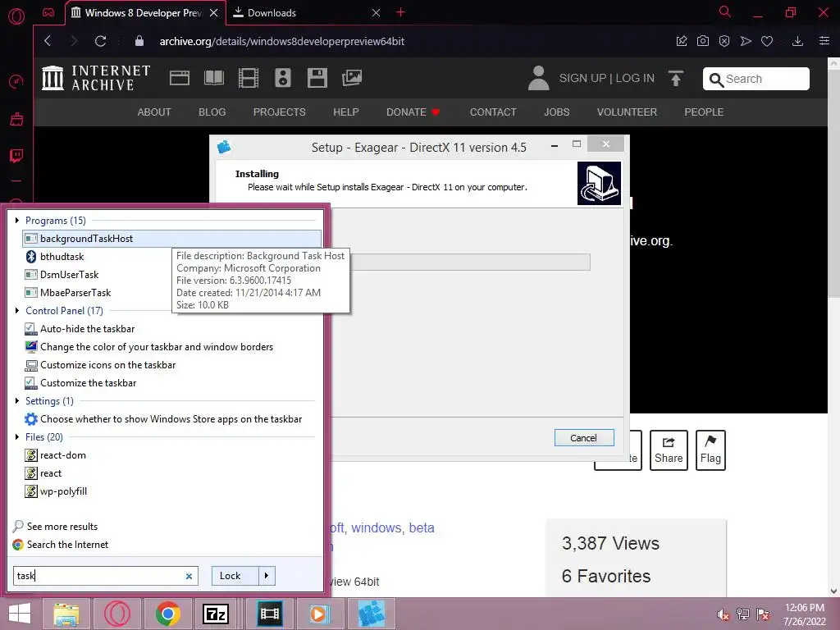Collapse Files (20) results group
This screenshot has height=630, width=840.
(x=17, y=437)
